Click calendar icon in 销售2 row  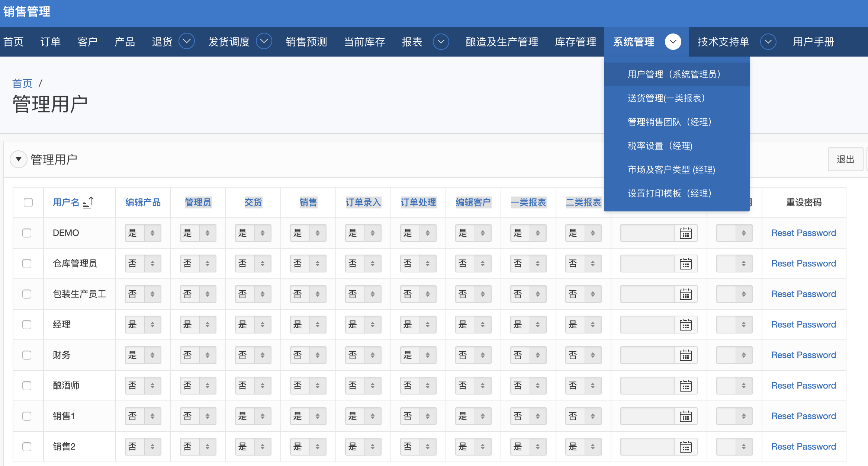coord(685,447)
